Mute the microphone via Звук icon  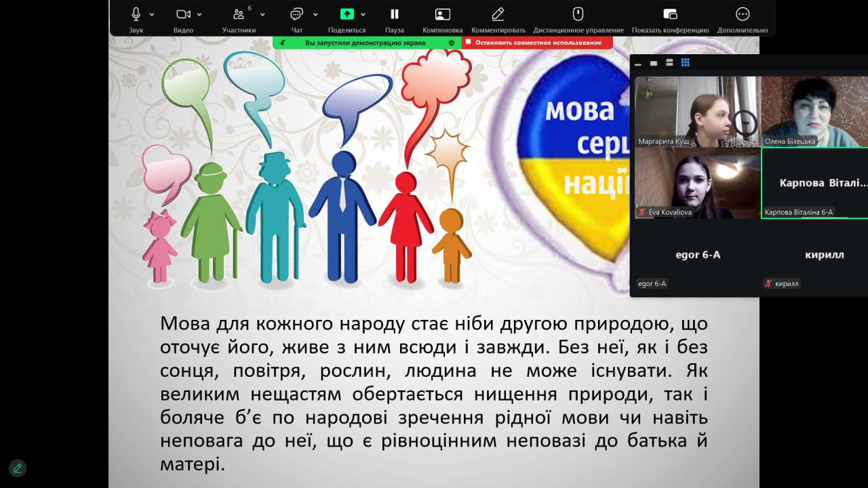point(136,14)
